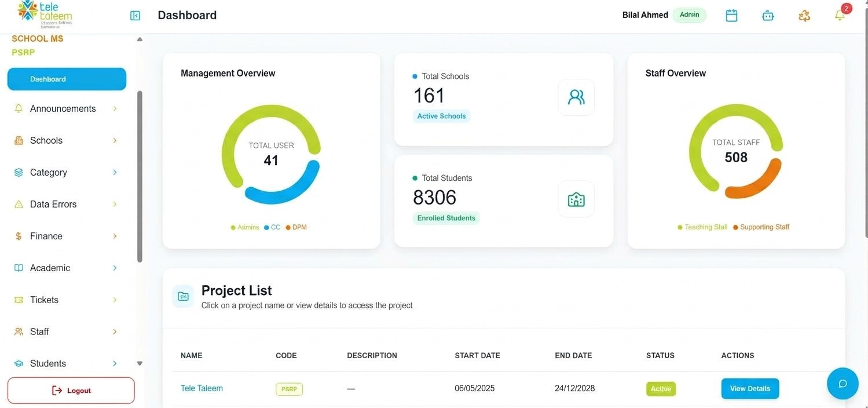Click the Finance dollar icon
Screen dimensions: 868x408
[19, 236]
